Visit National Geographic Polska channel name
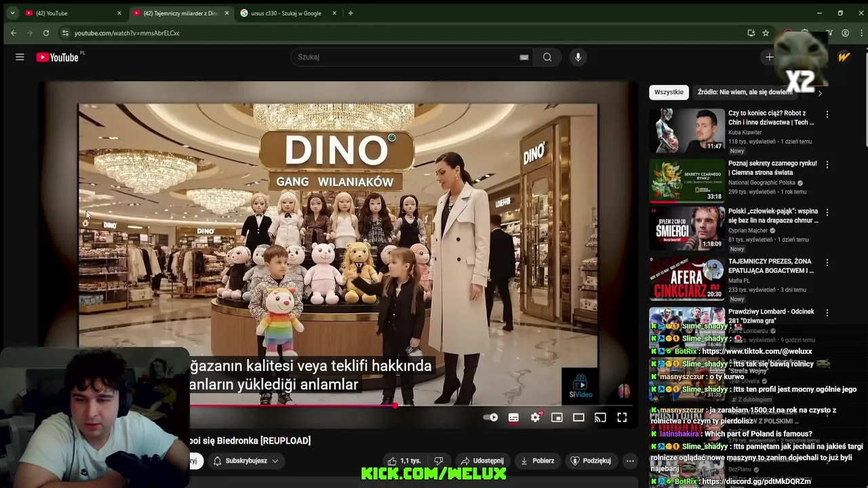The height and width of the screenshot is (488, 868). point(762,183)
